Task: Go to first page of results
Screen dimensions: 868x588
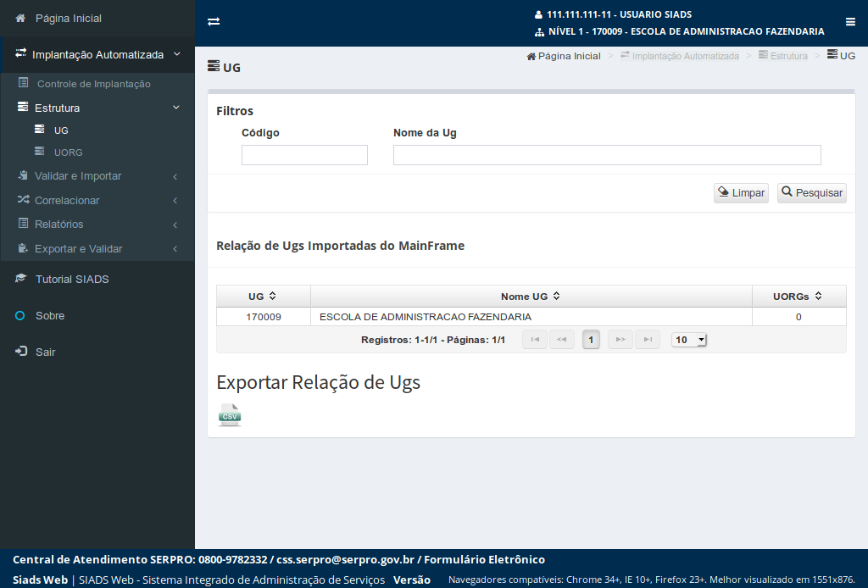Action: 535,340
